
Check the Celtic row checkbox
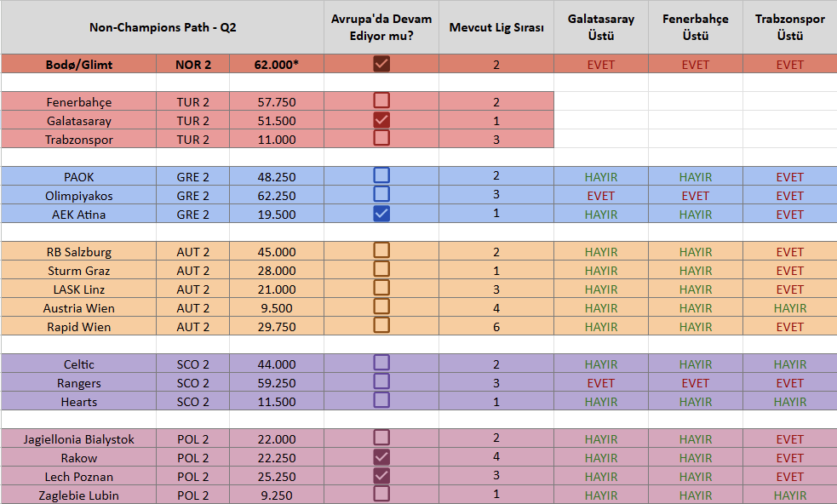381,363
